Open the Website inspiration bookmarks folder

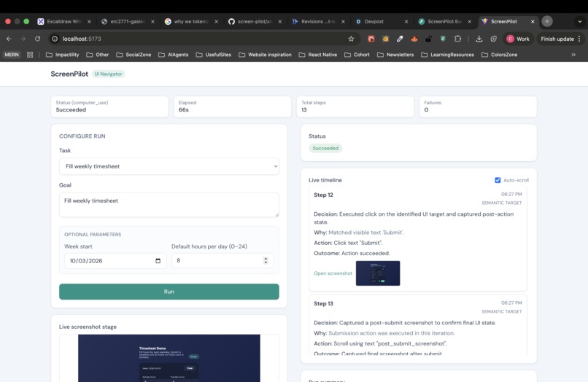[x=265, y=55]
